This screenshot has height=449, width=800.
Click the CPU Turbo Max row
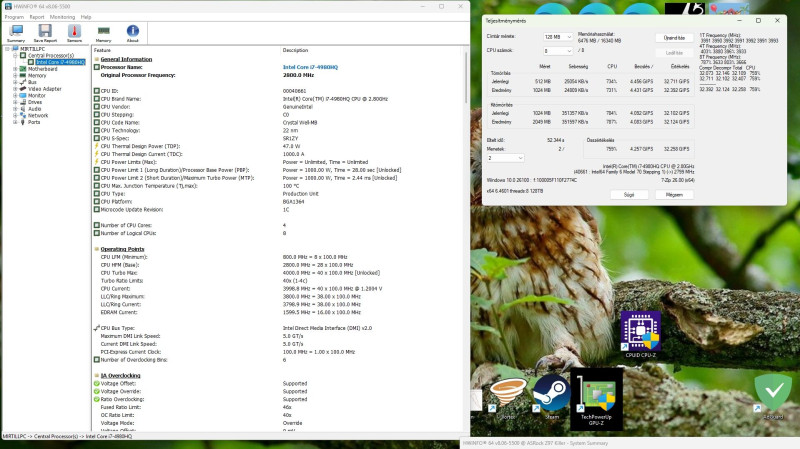(x=278, y=273)
